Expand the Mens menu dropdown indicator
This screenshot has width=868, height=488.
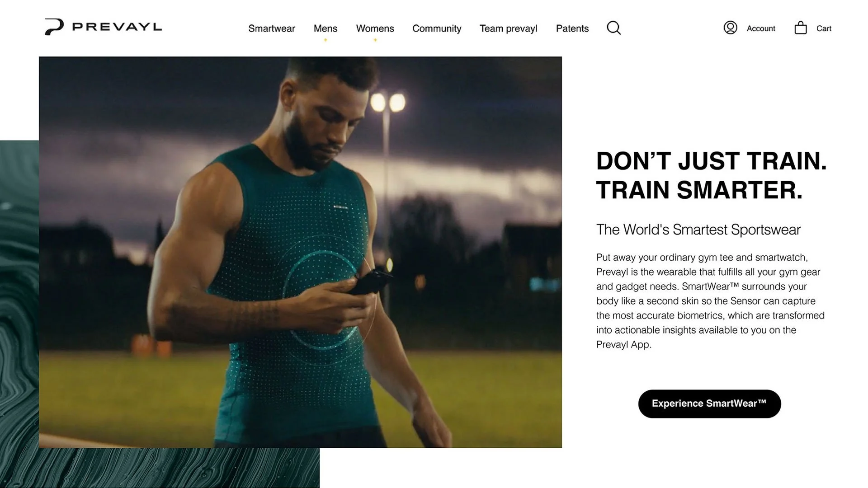(x=325, y=40)
